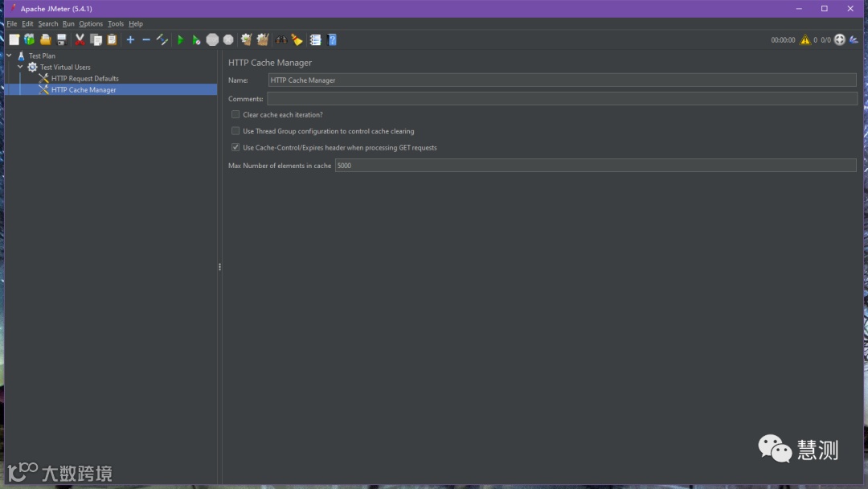Select HTTP Request Defaults in tree
This screenshot has height=489, width=868.
pyautogui.click(x=84, y=79)
